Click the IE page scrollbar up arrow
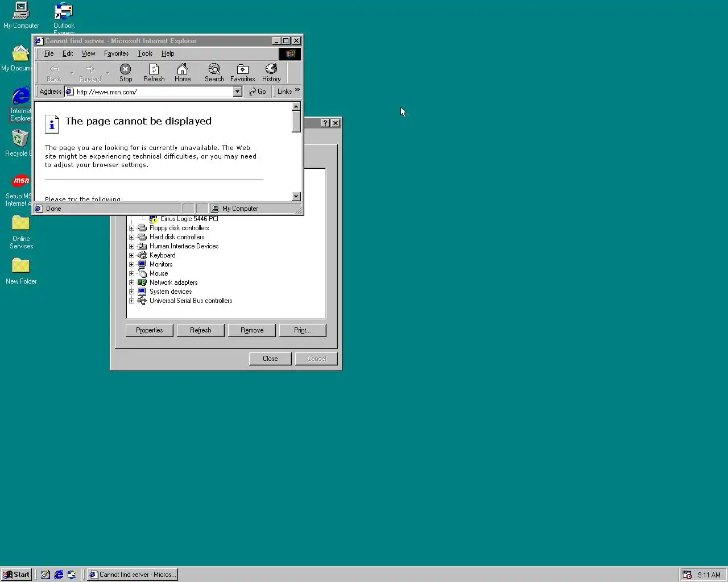Screen dimensions: 728x582 (x=296, y=106)
